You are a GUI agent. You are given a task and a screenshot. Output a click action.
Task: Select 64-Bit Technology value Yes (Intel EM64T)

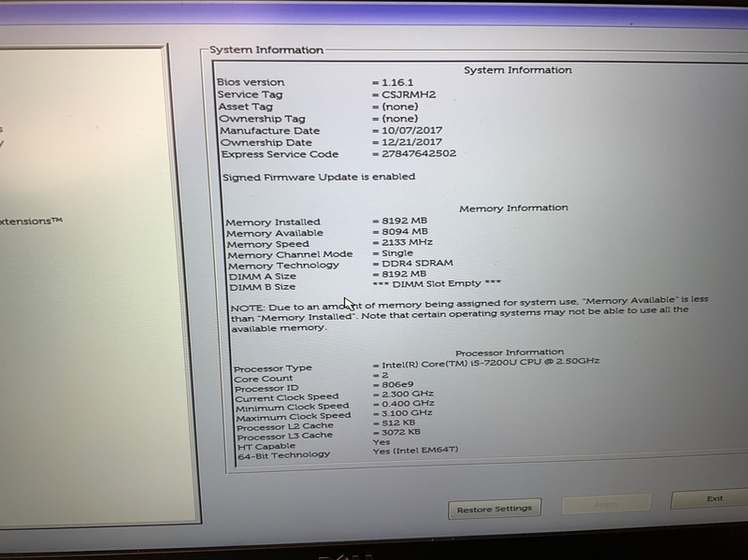click(415, 451)
